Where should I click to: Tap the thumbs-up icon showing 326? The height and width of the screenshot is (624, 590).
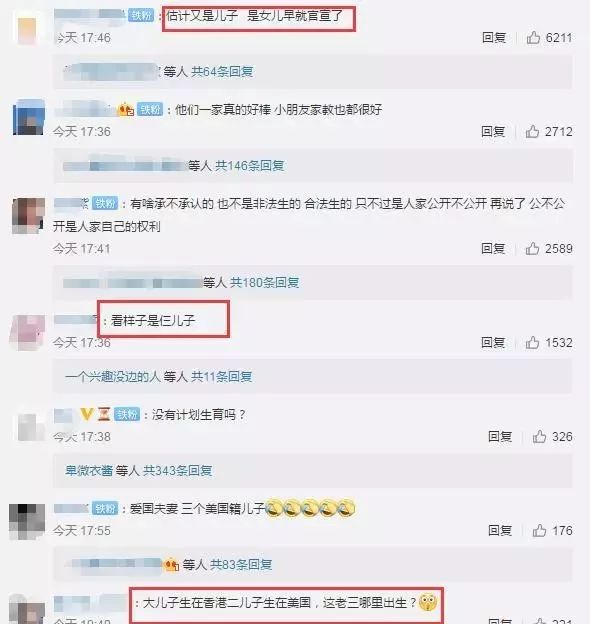pyautogui.click(x=539, y=437)
